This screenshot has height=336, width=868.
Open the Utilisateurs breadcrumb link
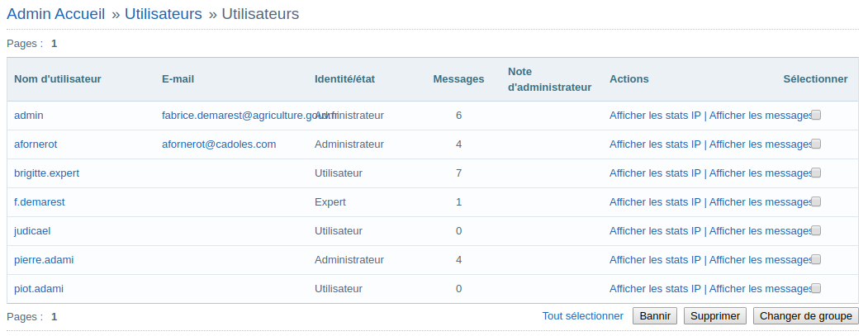tap(164, 14)
